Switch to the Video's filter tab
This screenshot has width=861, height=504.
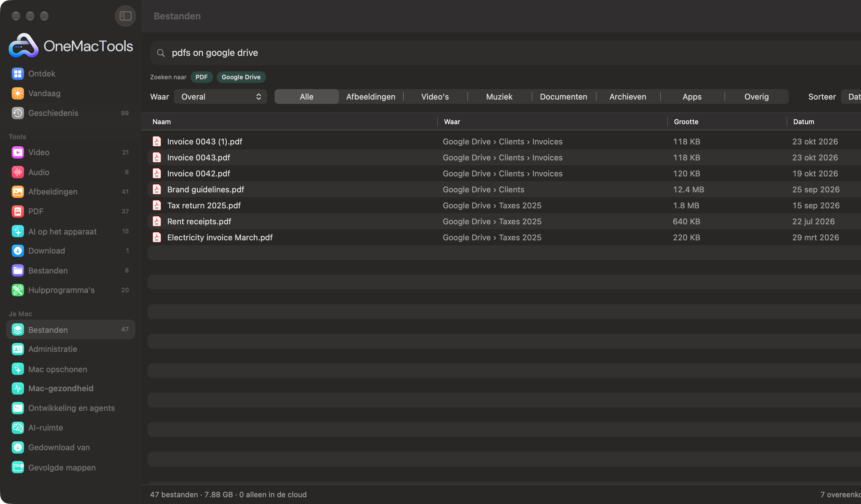435,96
